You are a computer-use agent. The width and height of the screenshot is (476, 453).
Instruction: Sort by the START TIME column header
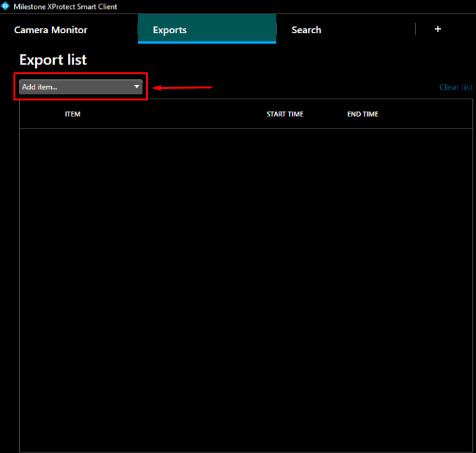[285, 115]
